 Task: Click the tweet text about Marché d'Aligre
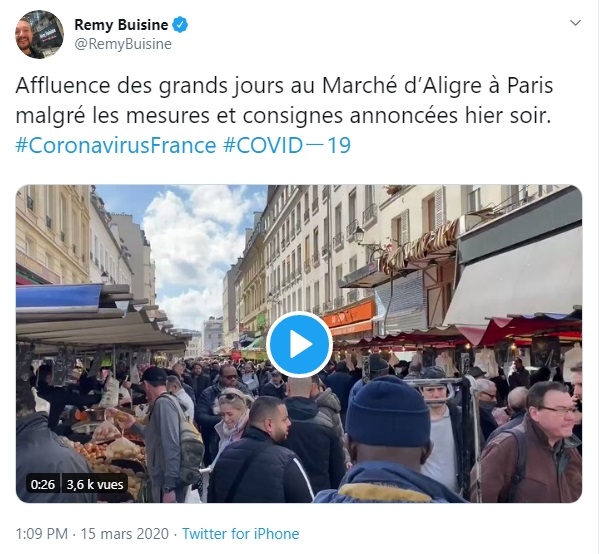[284, 100]
